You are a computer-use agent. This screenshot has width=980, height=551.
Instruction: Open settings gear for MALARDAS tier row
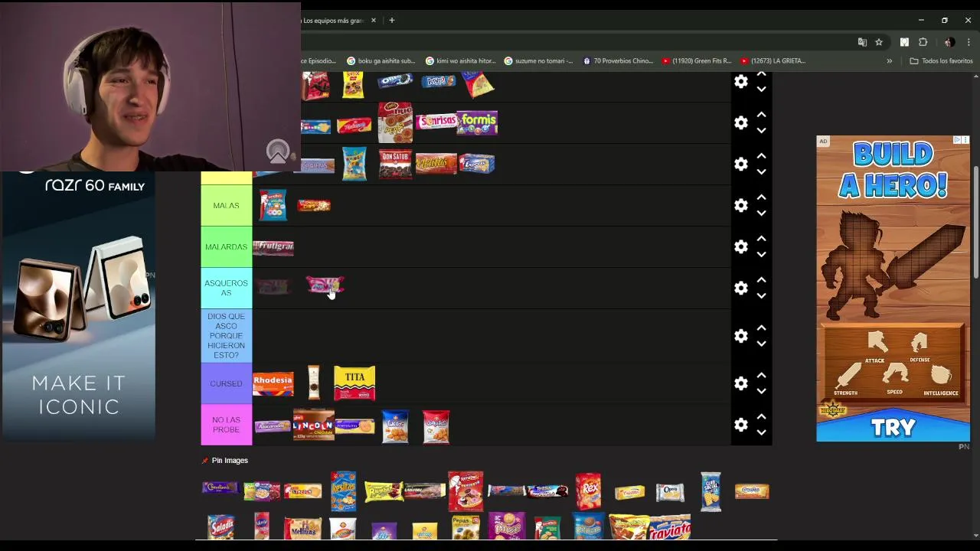click(x=740, y=246)
